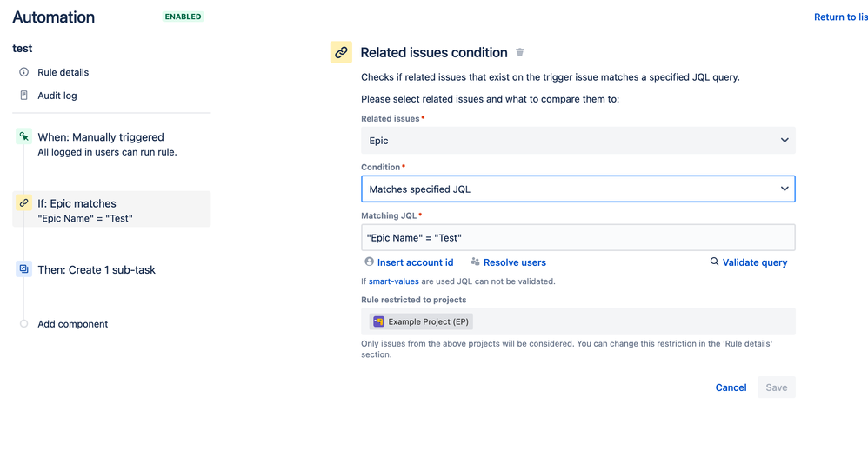868x457 pixels.
Task: Select the If: Epic matches step
Action: 111,209
